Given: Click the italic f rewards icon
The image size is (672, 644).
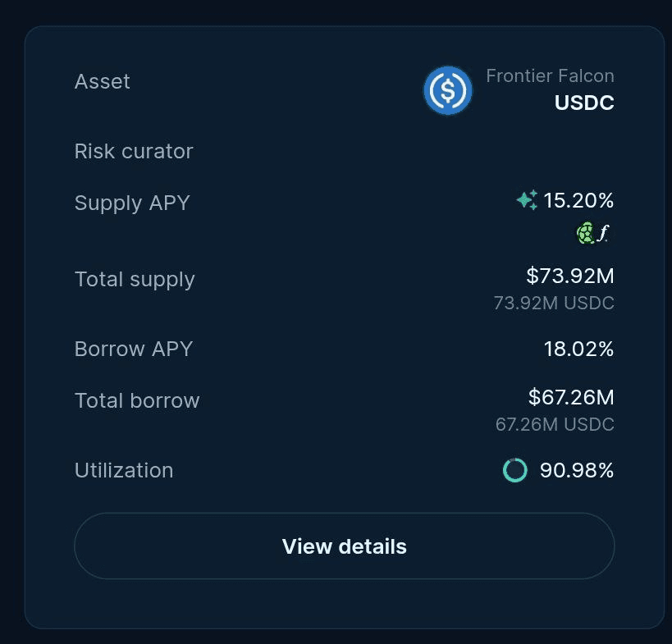Looking at the screenshot, I should tap(603, 234).
